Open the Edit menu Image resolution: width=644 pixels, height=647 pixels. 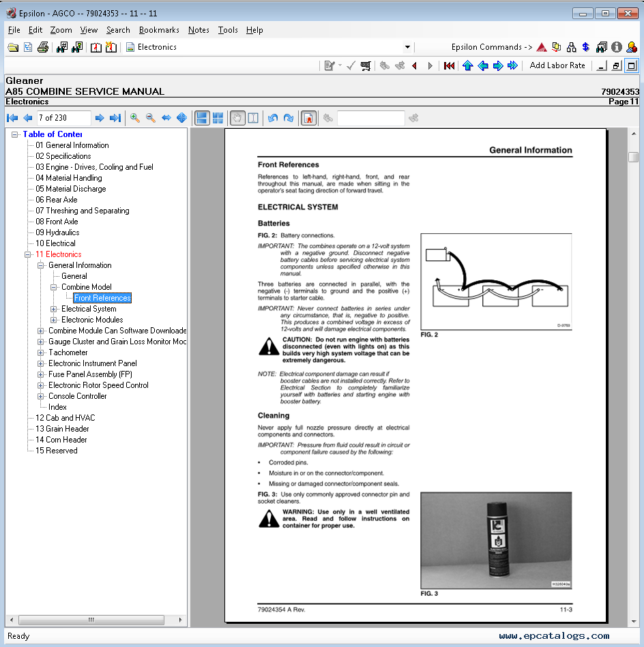[35, 30]
